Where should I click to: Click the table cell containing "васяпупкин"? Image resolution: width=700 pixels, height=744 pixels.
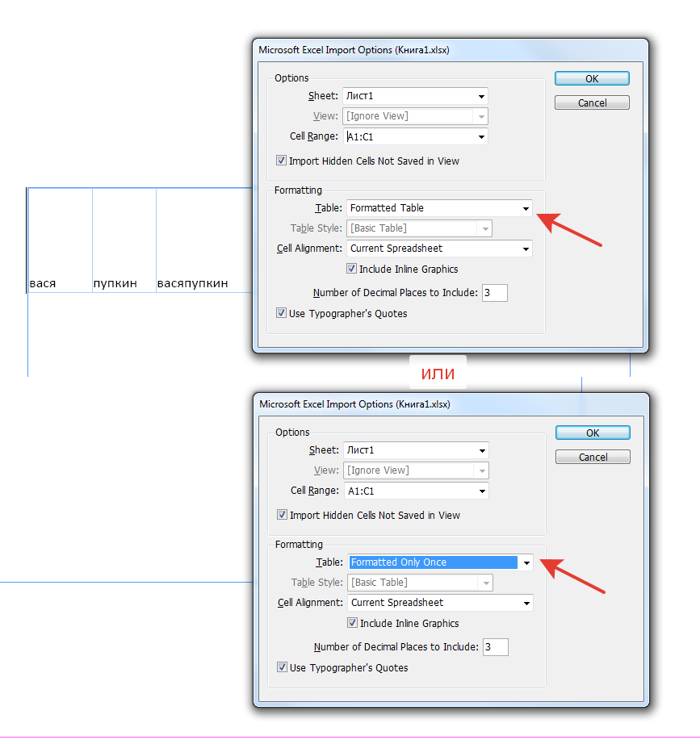point(204,240)
